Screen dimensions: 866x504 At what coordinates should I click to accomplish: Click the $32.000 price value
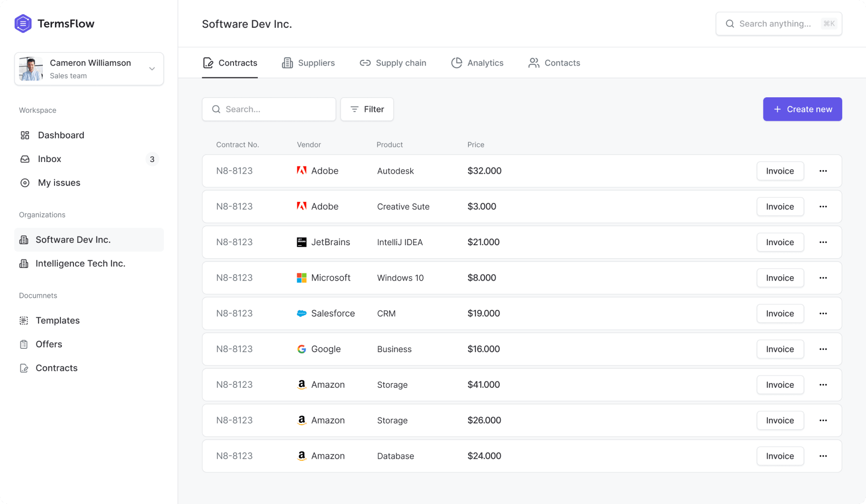coord(485,171)
